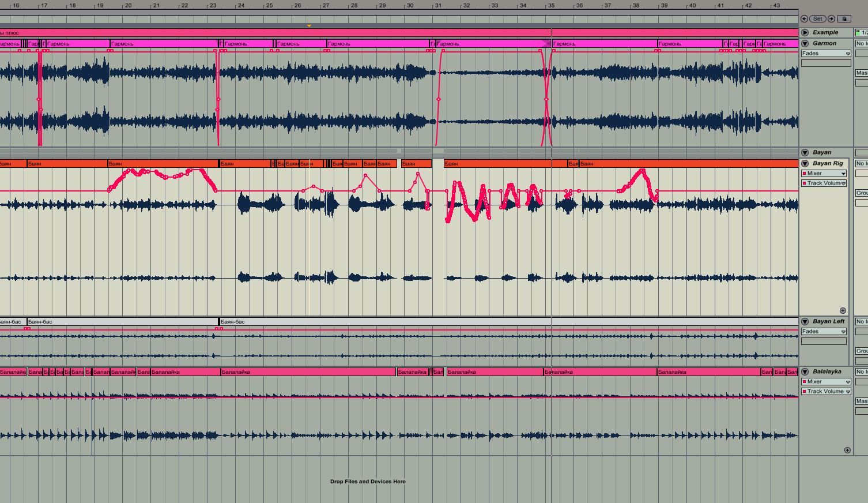Open Bayan Rig input type chooser
The image size is (868, 503).
tap(862, 163)
